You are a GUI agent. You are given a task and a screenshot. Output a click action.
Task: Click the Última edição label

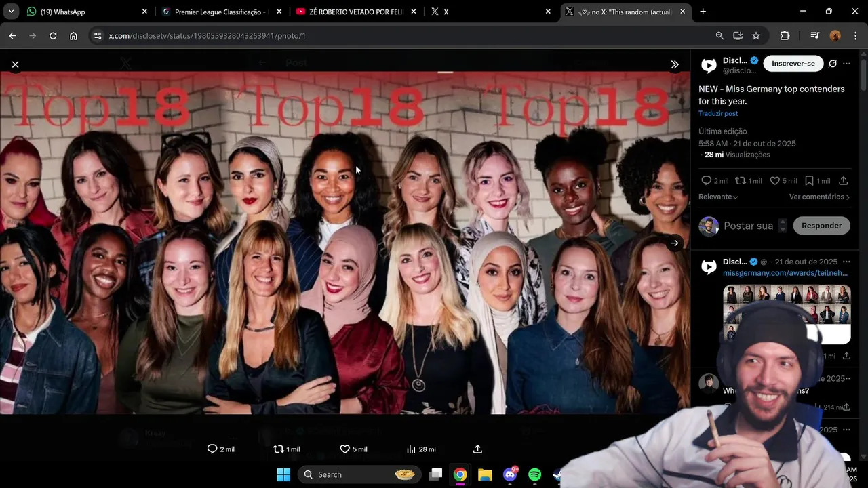(723, 131)
